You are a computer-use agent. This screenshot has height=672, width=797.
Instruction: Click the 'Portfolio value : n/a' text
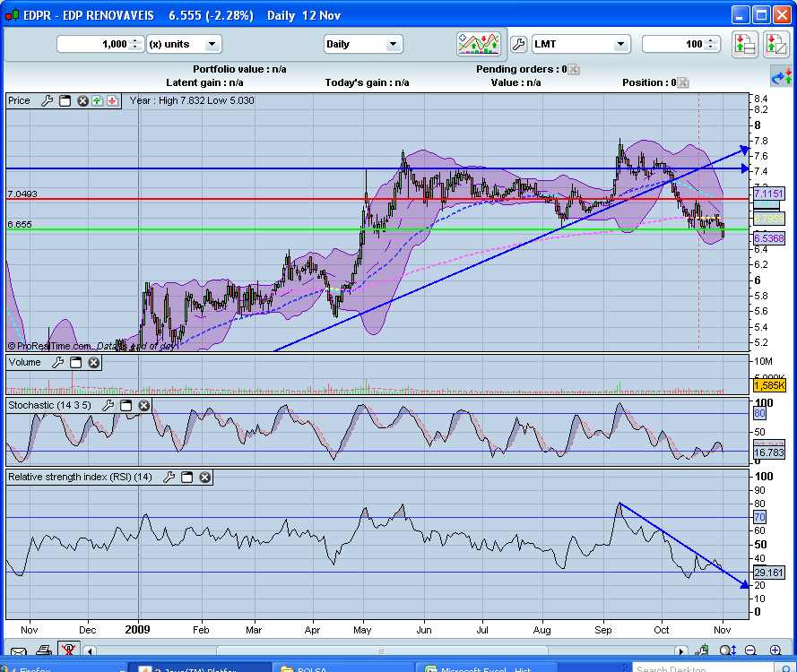tap(239, 69)
